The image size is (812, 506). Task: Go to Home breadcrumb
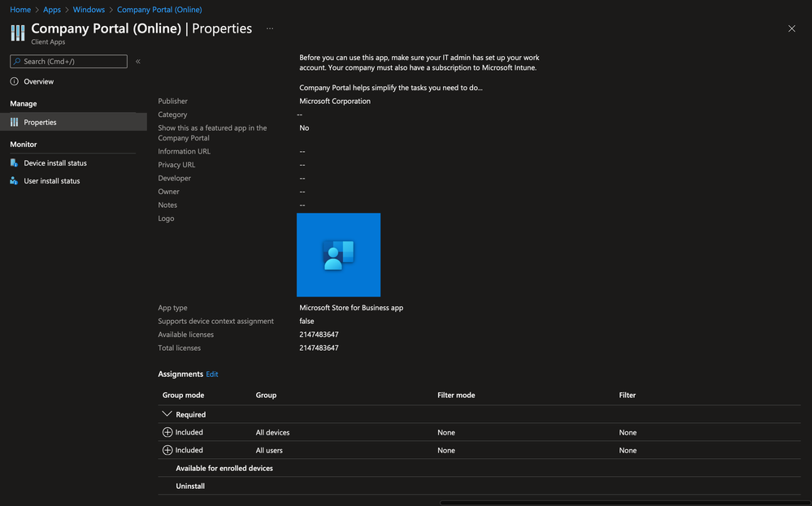[x=20, y=9]
